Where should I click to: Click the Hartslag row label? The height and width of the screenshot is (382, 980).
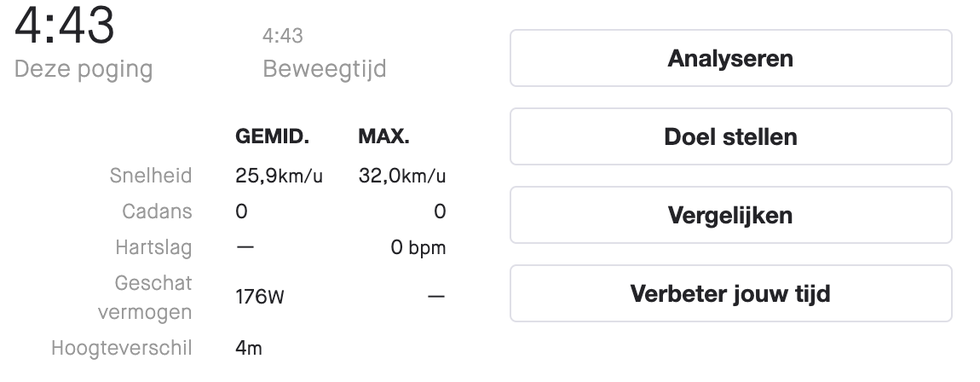click(154, 248)
